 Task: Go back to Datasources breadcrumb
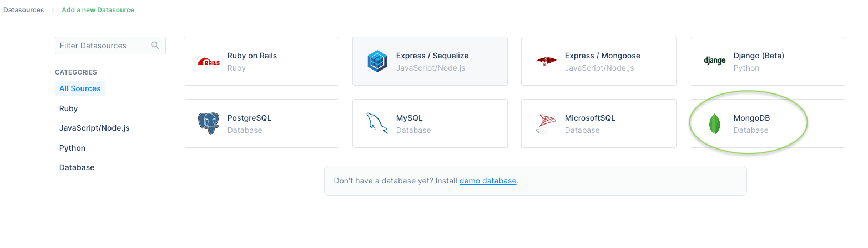[23, 10]
